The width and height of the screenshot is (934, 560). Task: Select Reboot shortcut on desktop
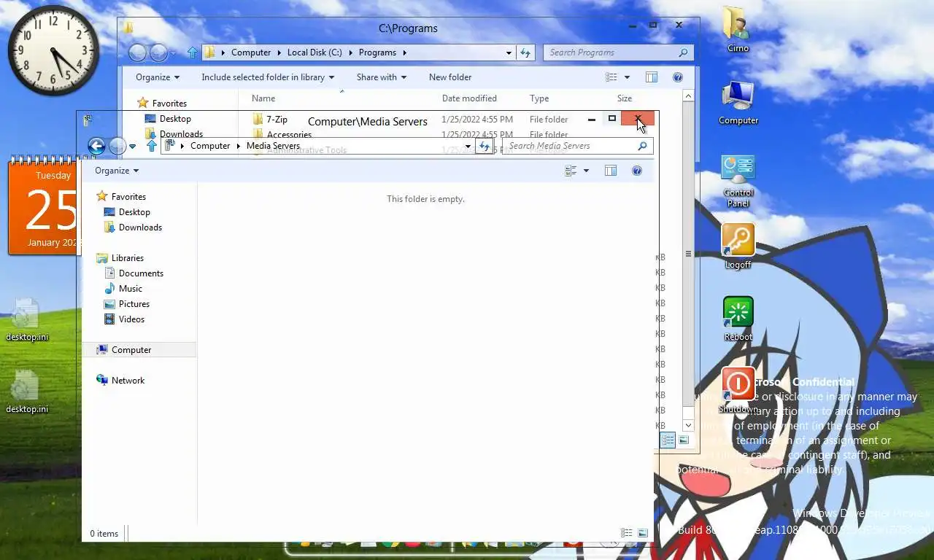[x=738, y=319]
